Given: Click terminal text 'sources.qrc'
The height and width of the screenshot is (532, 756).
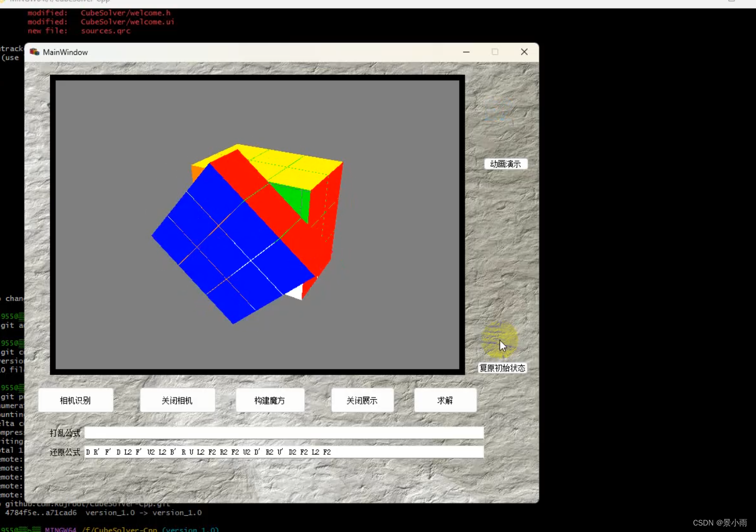Looking at the screenshot, I should (106, 31).
